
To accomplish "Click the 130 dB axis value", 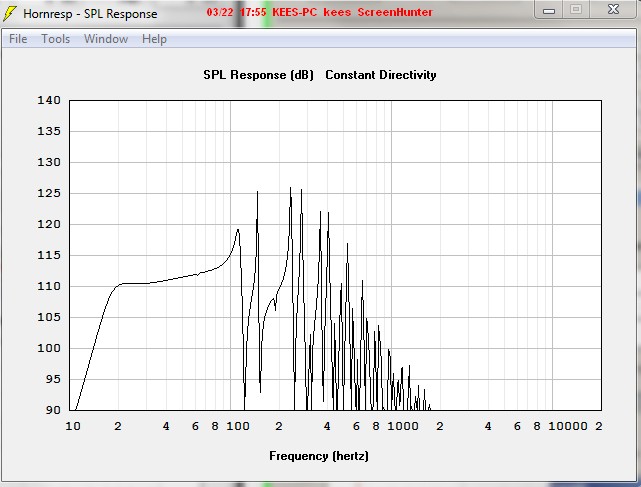I will (49, 162).
